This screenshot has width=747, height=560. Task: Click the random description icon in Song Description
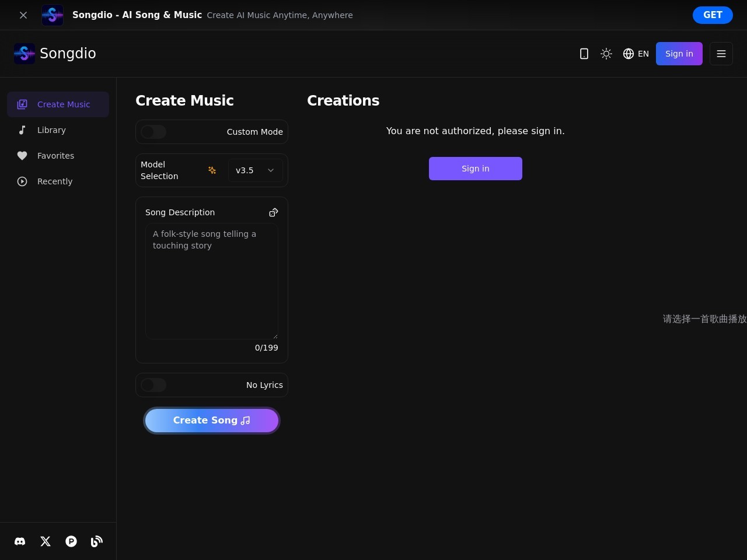(273, 212)
